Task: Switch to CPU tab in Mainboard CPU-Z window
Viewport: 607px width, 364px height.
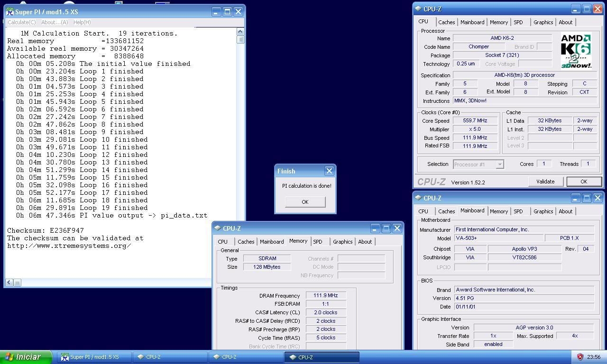Action: 423,211
